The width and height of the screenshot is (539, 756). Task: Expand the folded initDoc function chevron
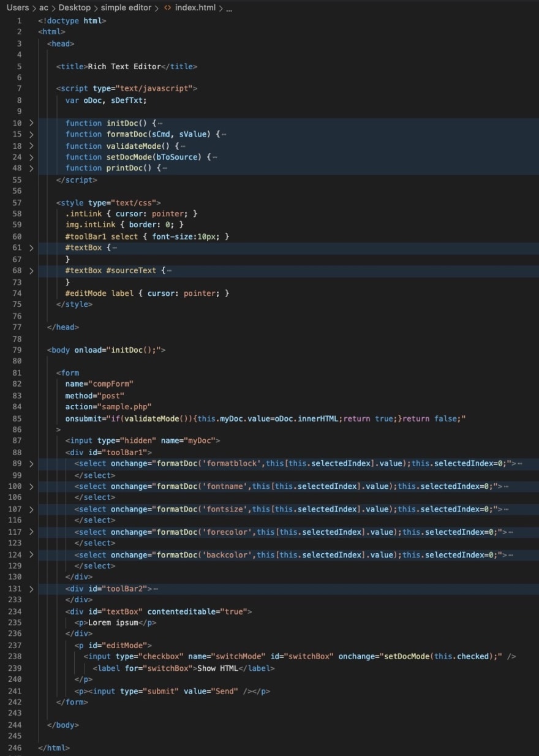[31, 123]
